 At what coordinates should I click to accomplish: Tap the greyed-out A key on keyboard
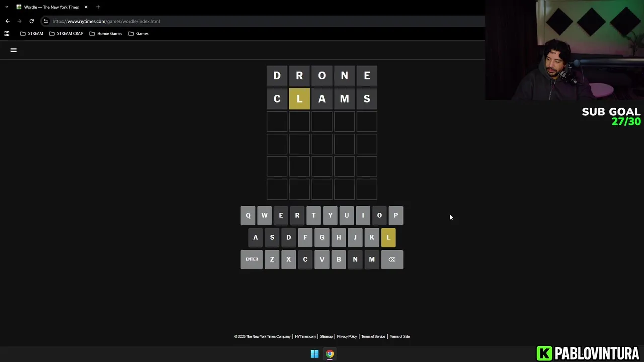coord(255,237)
